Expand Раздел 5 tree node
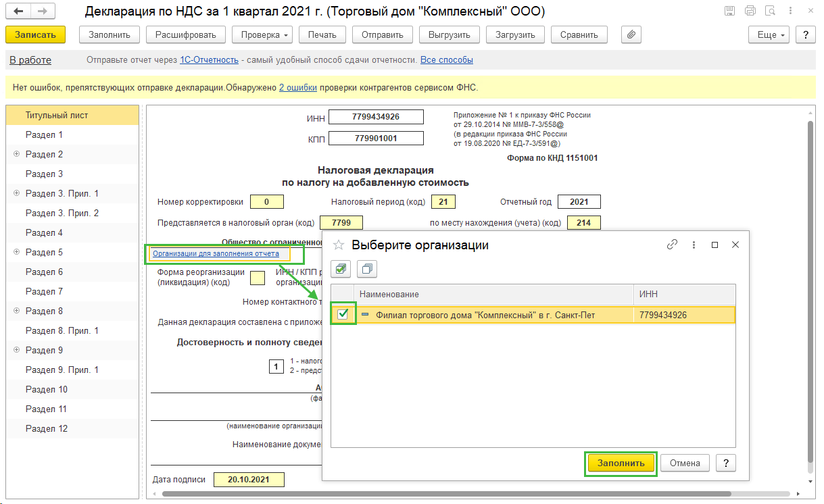The width and height of the screenshot is (824, 504). [x=16, y=252]
